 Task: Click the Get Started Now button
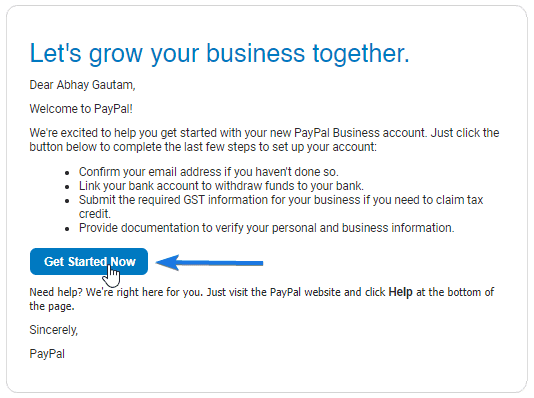coord(89,261)
